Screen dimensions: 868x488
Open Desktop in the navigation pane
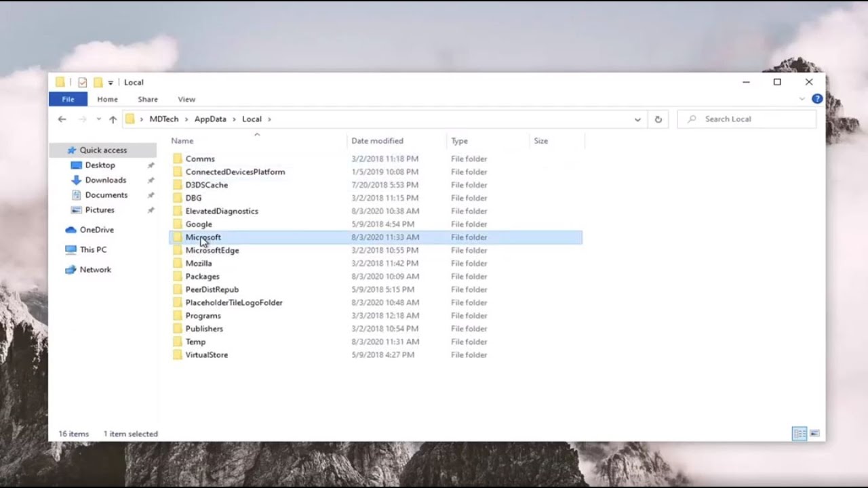click(x=100, y=165)
